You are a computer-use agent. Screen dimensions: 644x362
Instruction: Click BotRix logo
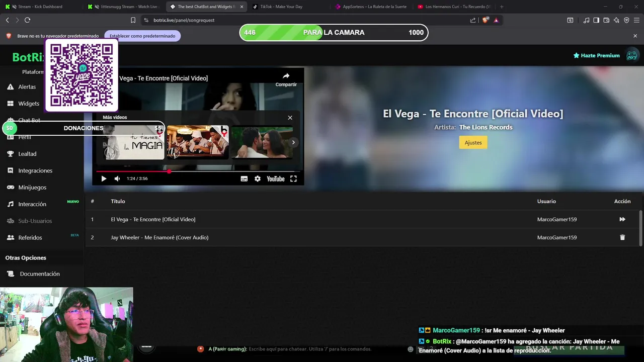tap(28, 57)
